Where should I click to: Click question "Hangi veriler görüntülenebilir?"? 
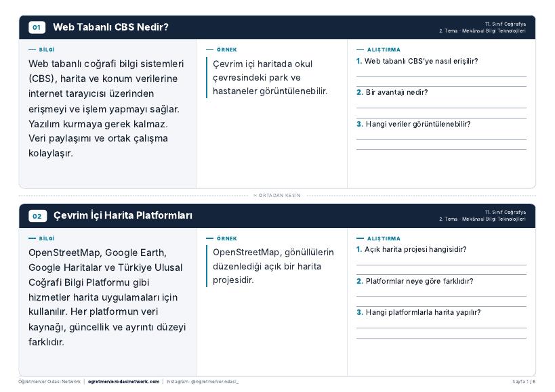413,124
